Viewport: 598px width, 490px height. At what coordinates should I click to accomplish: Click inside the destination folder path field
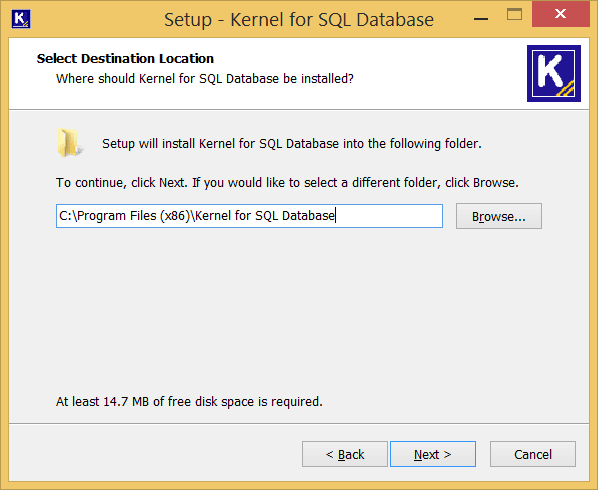pos(249,216)
